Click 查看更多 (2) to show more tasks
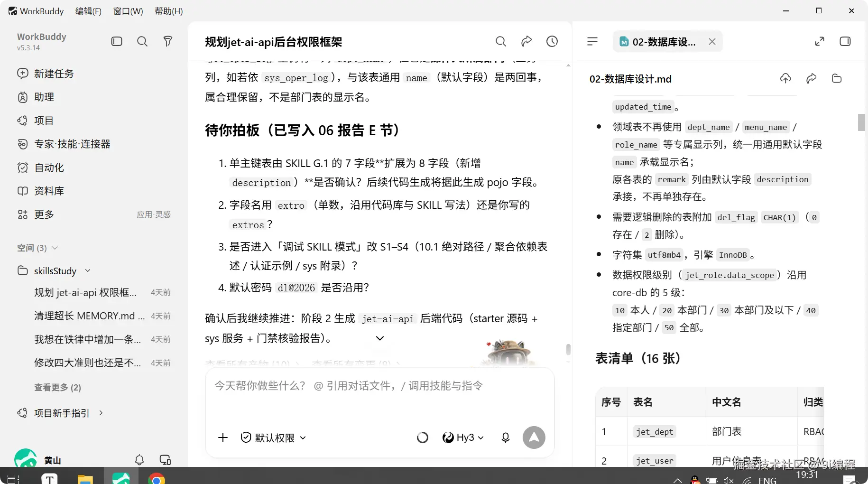The height and width of the screenshot is (484, 868). [57, 387]
